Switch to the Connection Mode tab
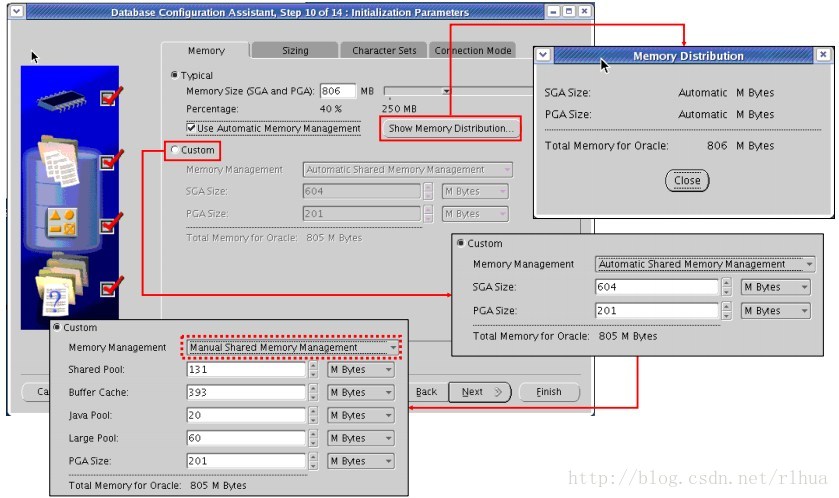 click(473, 50)
